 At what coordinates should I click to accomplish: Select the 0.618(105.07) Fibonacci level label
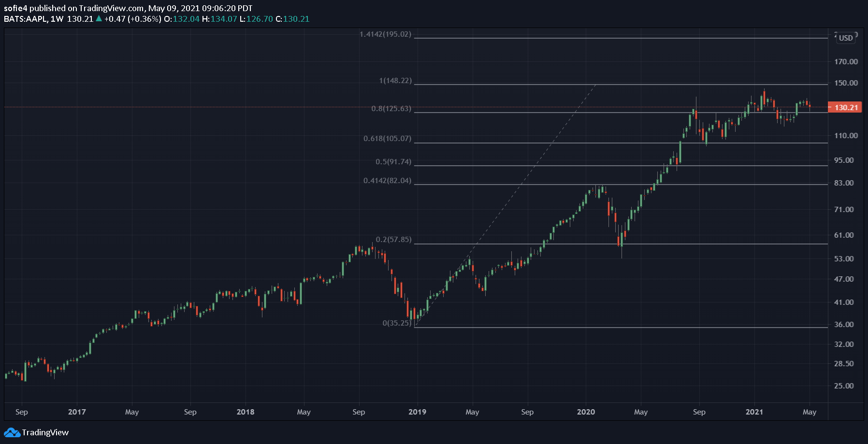387,139
